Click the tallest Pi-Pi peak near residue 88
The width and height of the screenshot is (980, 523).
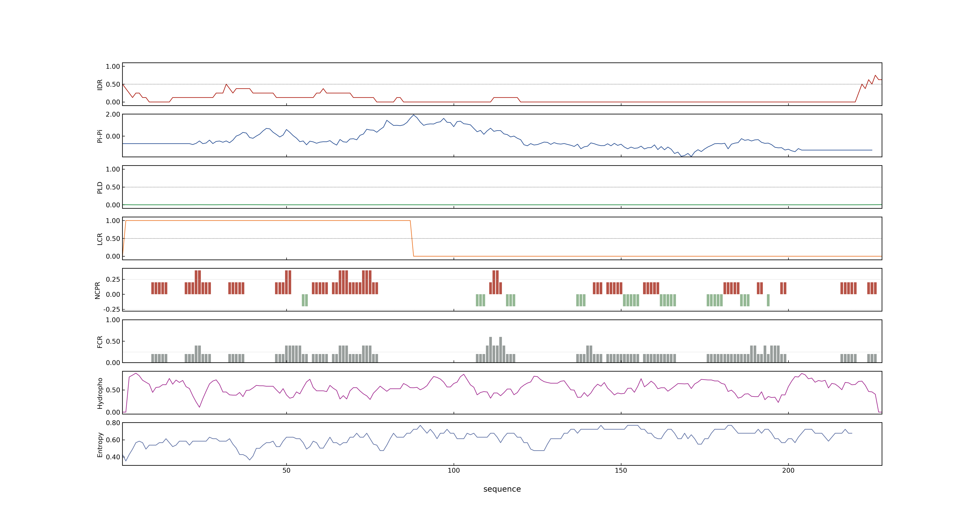[x=413, y=115]
